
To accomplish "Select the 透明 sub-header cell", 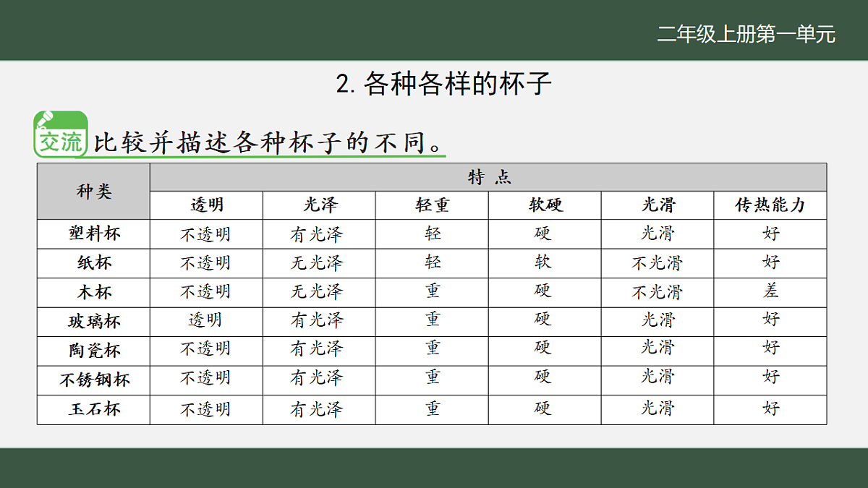I will (x=205, y=205).
